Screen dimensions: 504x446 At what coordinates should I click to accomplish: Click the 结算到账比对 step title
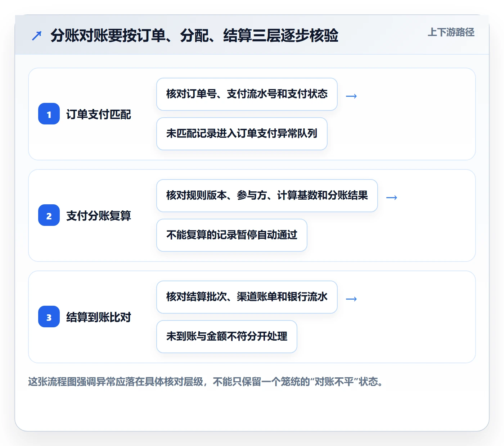click(99, 317)
